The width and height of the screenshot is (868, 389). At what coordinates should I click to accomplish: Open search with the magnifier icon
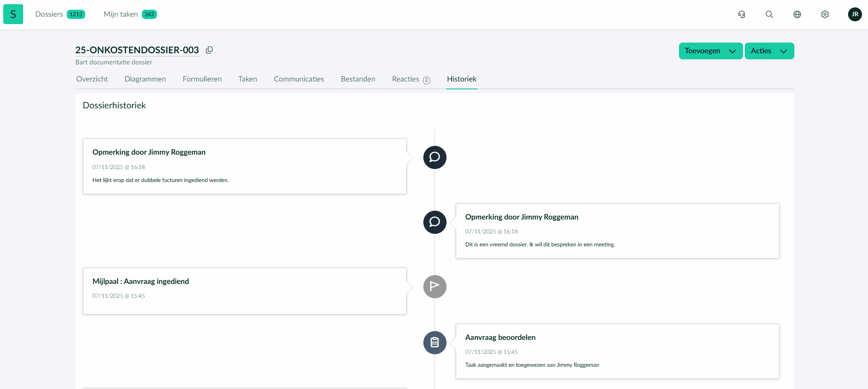tap(769, 14)
